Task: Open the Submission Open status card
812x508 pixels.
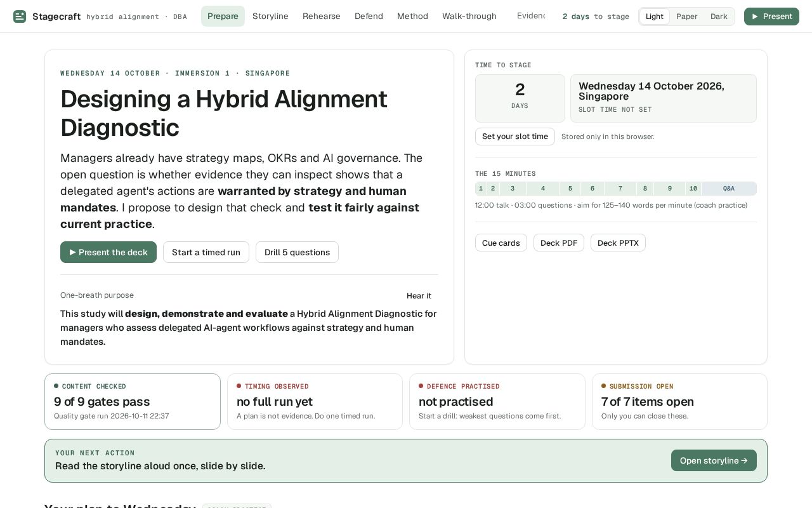Action: click(679, 401)
